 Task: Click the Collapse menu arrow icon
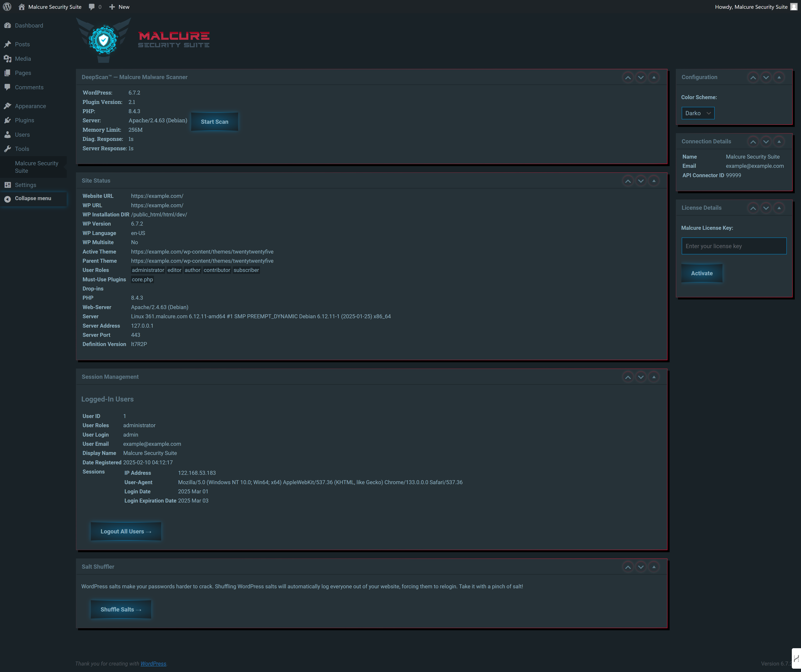click(x=7, y=199)
